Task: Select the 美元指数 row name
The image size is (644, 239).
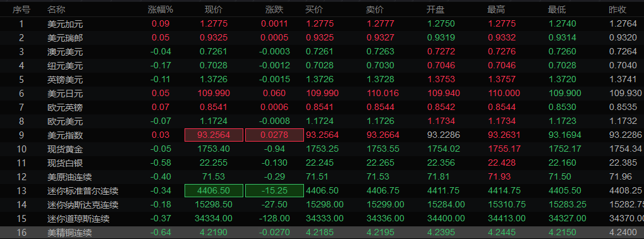Action: pos(65,135)
